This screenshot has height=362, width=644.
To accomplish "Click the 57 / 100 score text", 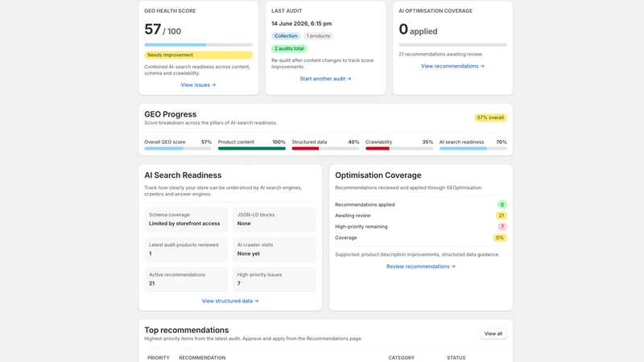I will click(163, 30).
